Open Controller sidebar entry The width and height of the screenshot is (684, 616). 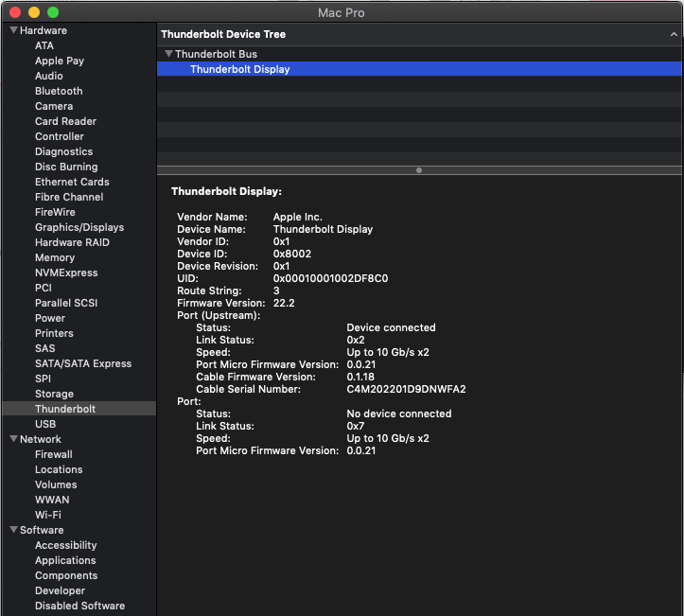[60, 136]
